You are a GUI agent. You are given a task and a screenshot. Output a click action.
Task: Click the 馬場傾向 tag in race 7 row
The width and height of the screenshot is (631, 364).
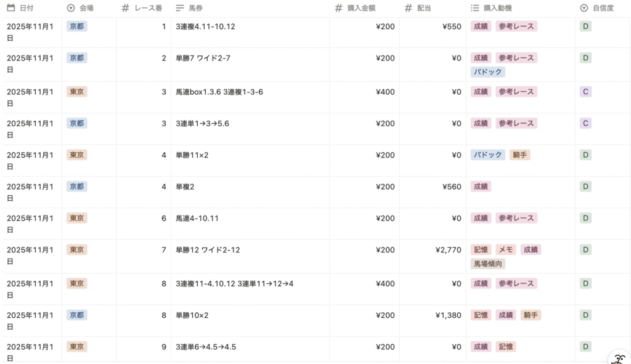(487, 264)
